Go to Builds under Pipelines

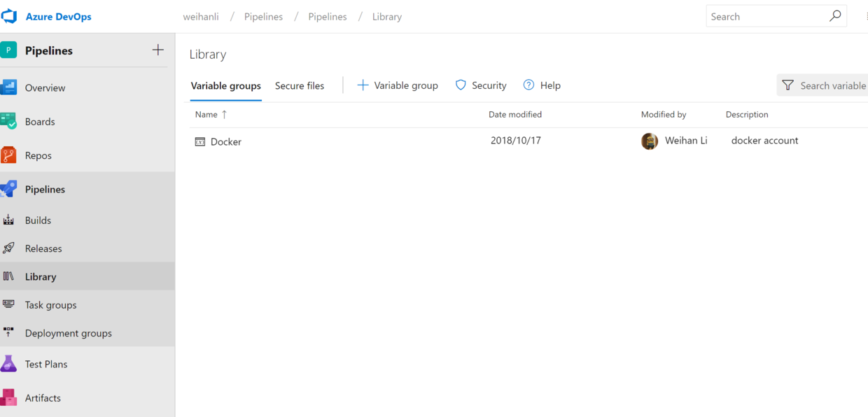click(x=38, y=220)
